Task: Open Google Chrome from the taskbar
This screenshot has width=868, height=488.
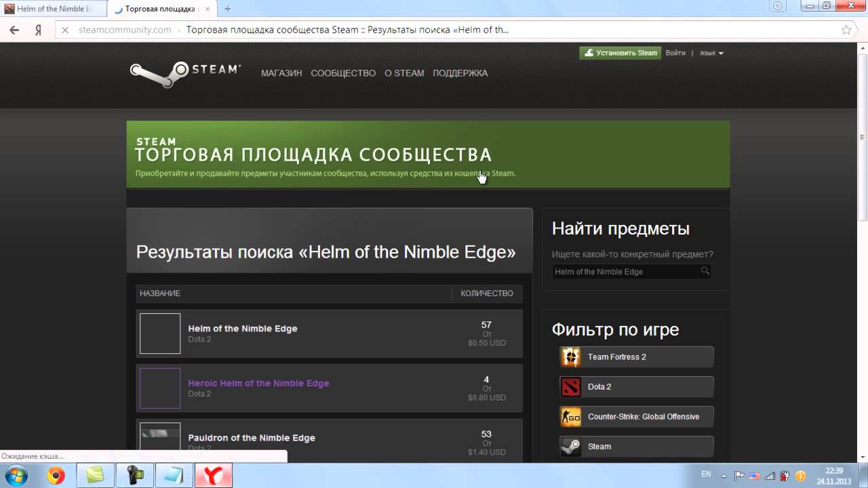Action: pos(56,476)
